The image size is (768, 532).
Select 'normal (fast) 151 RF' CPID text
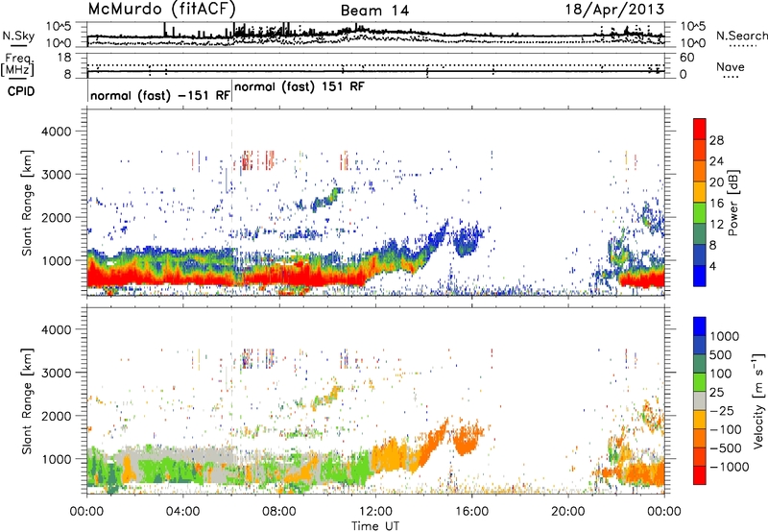pos(300,87)
